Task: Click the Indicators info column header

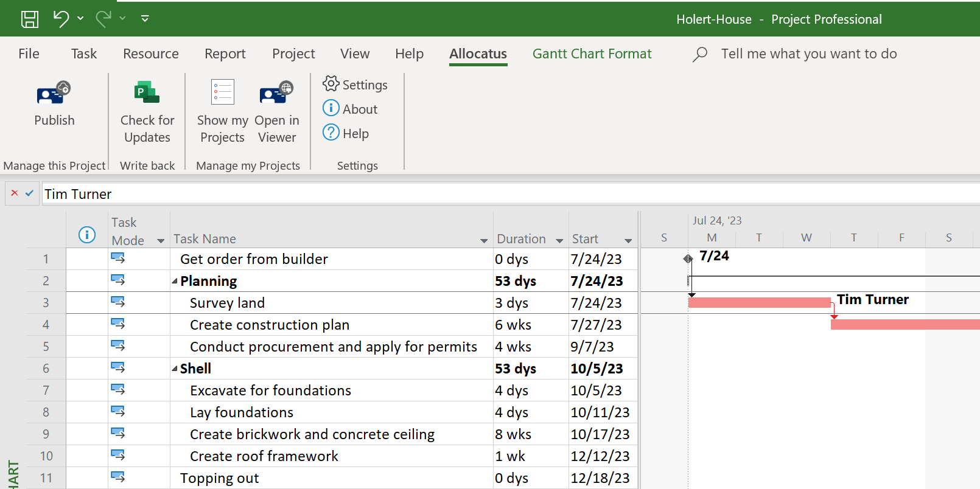Action: [x=87, y=235]
